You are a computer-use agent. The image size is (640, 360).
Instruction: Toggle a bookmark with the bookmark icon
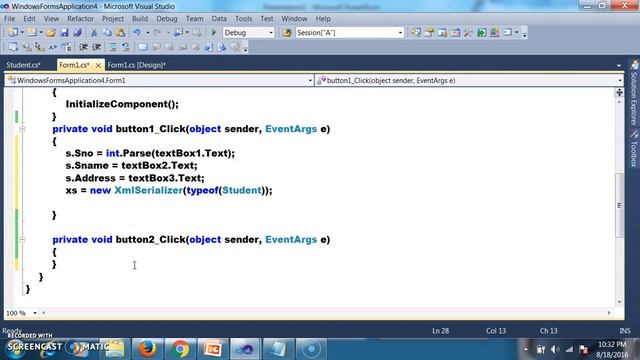142,47
